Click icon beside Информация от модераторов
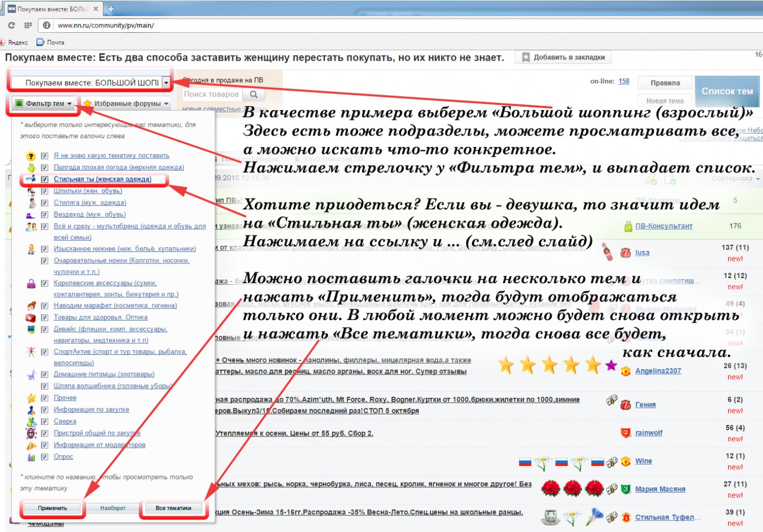 pos(31,445)
